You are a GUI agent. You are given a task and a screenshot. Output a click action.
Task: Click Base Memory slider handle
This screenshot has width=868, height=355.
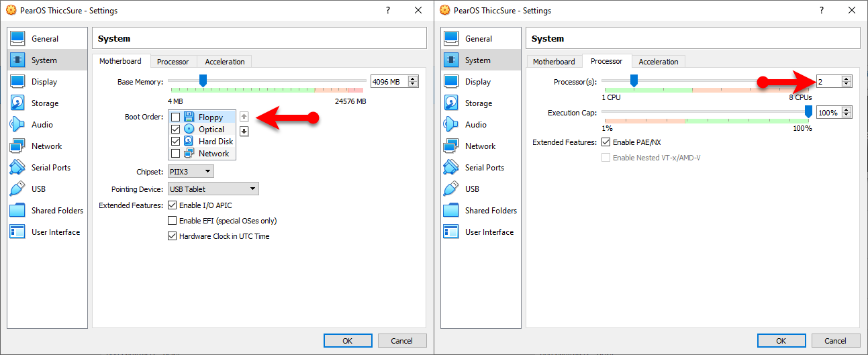tap(203, 81)
